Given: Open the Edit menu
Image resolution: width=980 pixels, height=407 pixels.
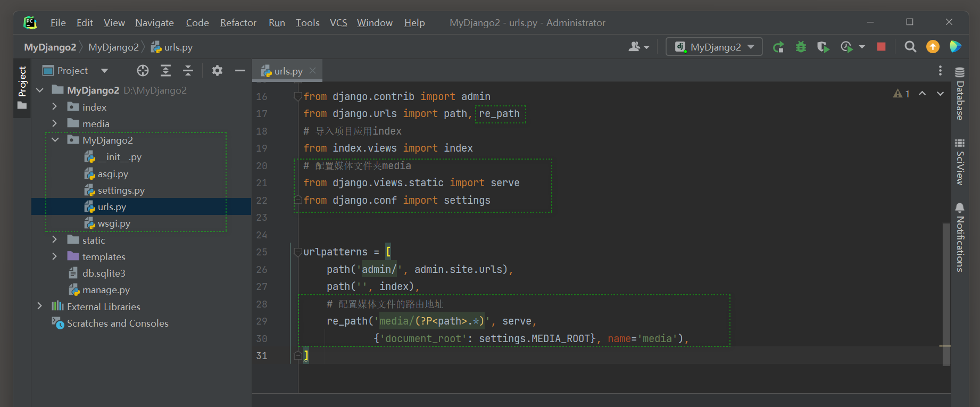Looking at the screenshot, I should (85, 22).
